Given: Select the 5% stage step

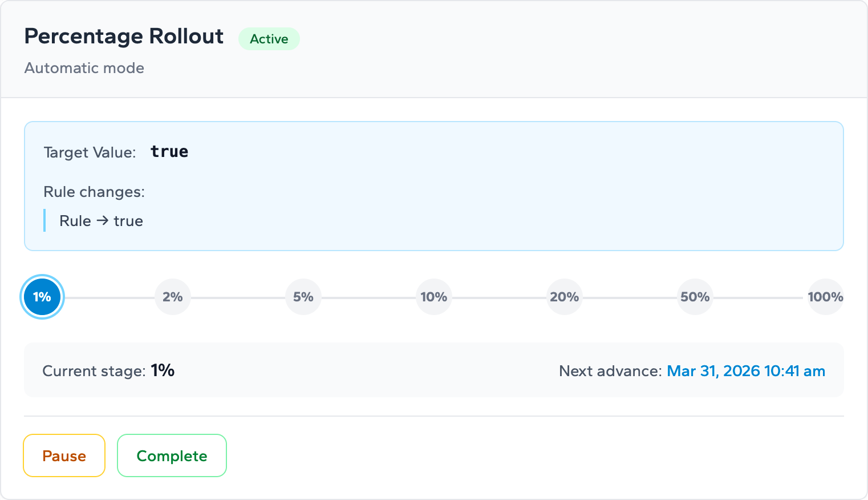Looking at the screenshot, I should (303, 297).
